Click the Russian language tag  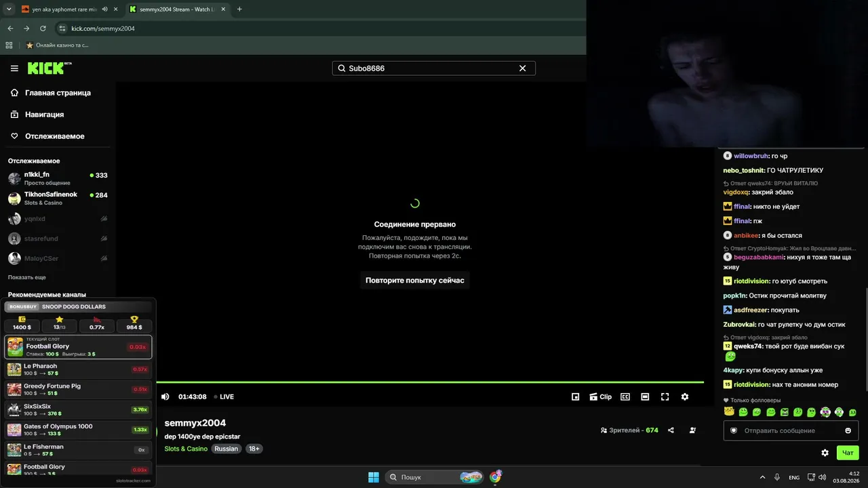(x=226, y=449)
